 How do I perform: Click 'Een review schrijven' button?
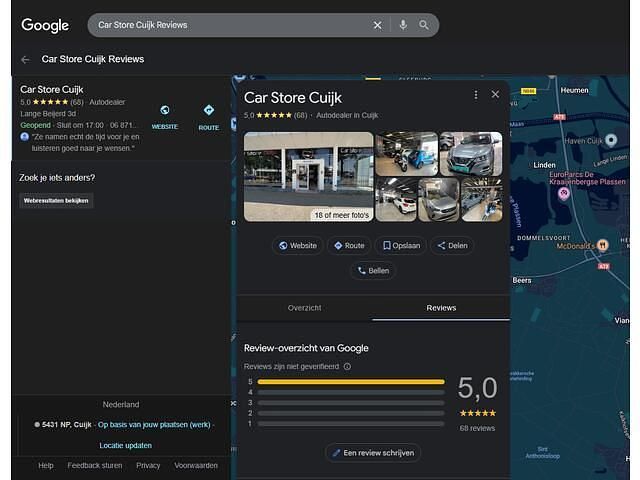pyautogui.click(x=373, y=453)
